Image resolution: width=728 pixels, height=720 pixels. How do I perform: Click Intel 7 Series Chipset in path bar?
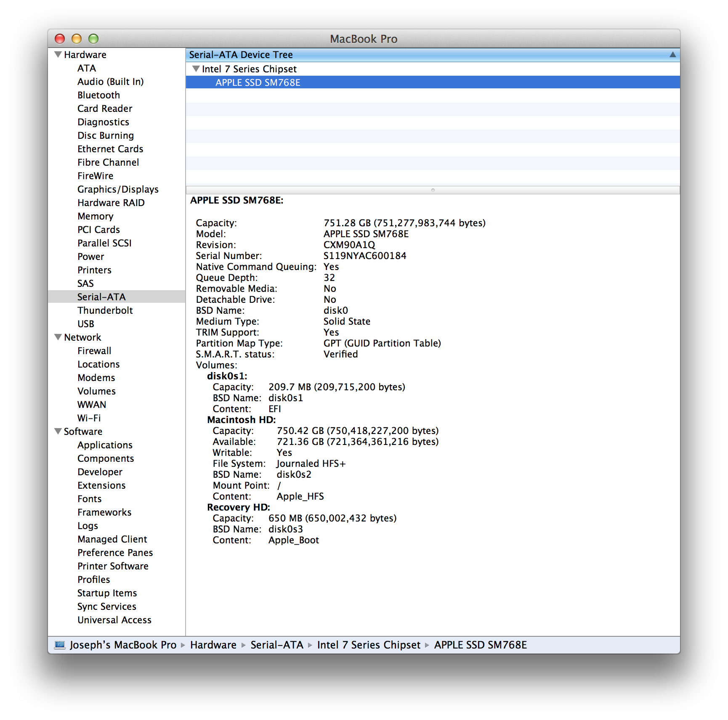369,645
